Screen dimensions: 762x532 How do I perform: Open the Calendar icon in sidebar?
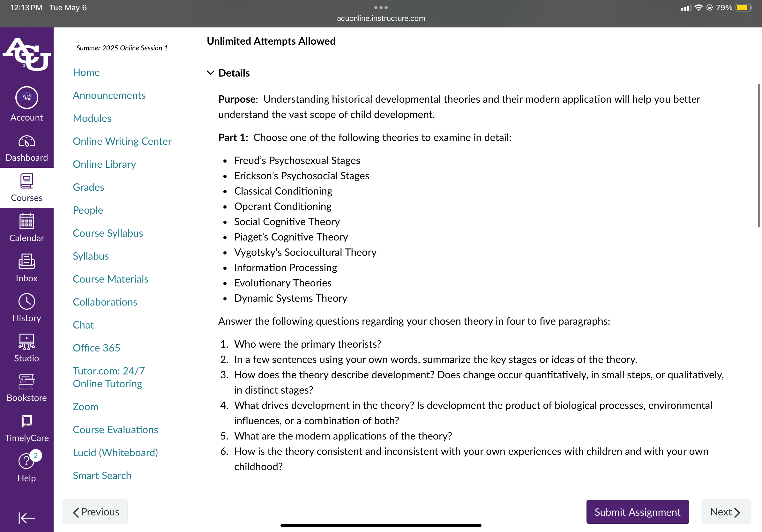coord(26,221)
